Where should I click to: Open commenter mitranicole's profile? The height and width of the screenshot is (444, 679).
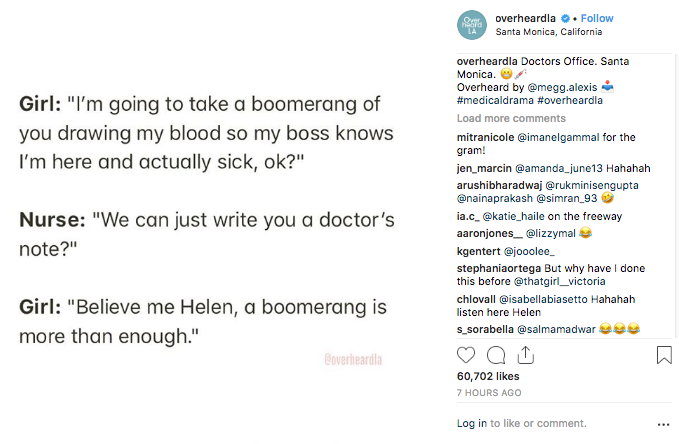(x=485, y=137)
